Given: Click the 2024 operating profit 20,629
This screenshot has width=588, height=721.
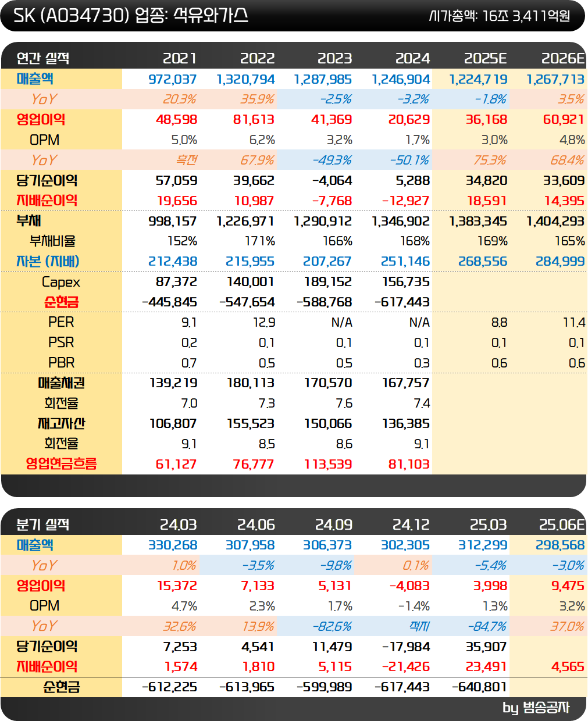Looking at the screenshot, I should click(409, 120).
